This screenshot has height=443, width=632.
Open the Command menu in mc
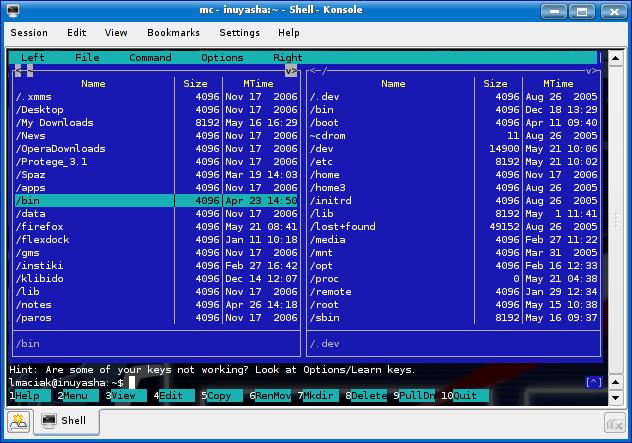pyautogui.click(x=150, y=58)
